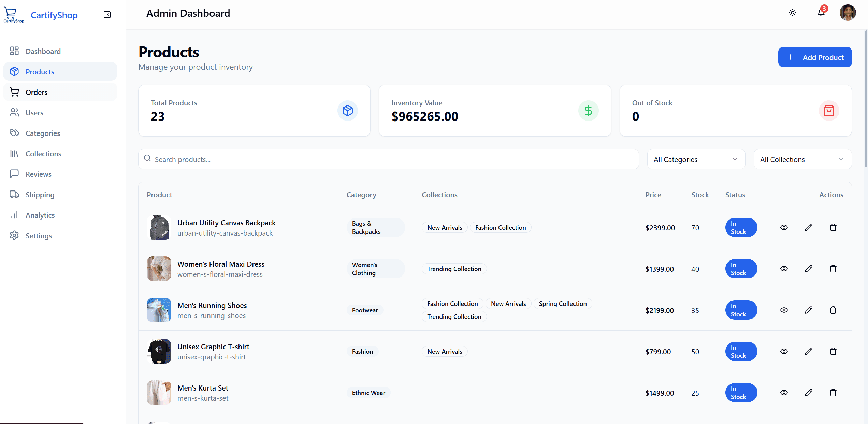Image resolution: width=868 pixels, height=424 pixels.
Task: Click the page vertical scrollbar
Action: point(866,99)
